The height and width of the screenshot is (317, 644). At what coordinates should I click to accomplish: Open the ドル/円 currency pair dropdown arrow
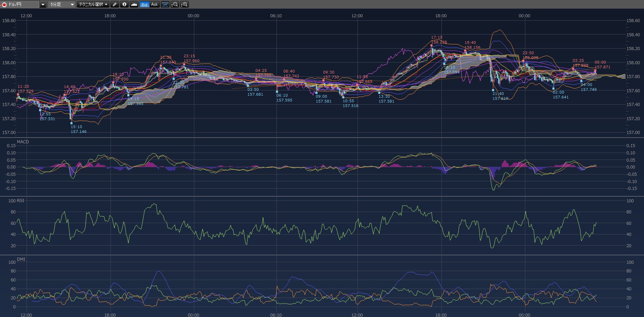(43, 4)
